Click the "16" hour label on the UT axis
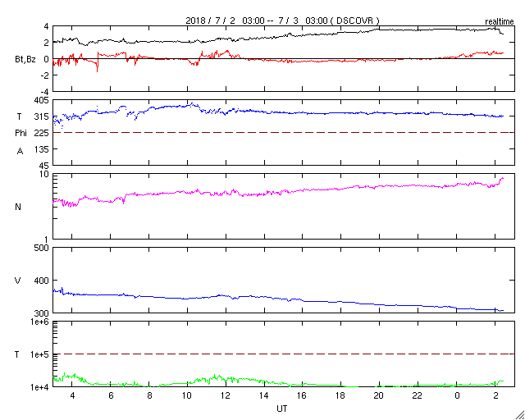 (x=303, y=395)
